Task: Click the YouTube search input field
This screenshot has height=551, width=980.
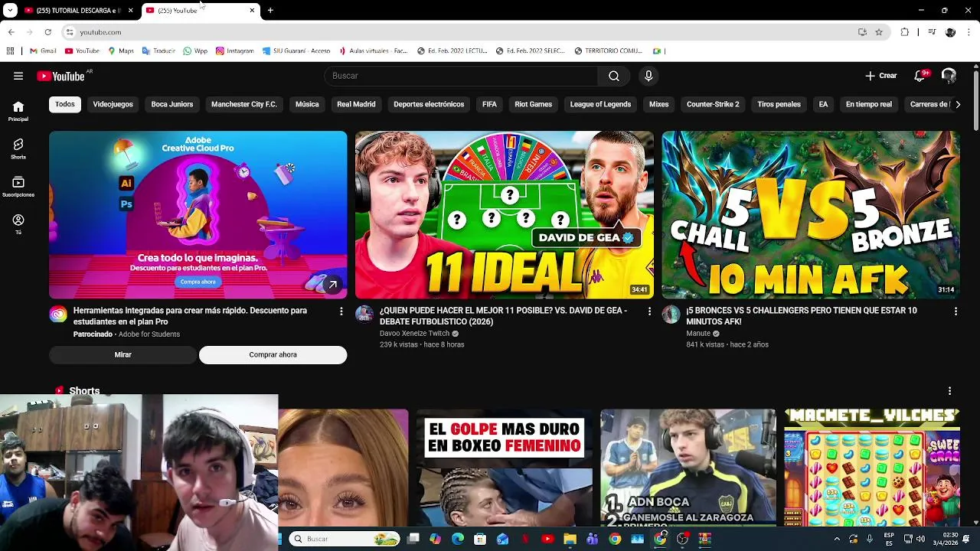Action: pyautogui.click(x=461, y=76)
